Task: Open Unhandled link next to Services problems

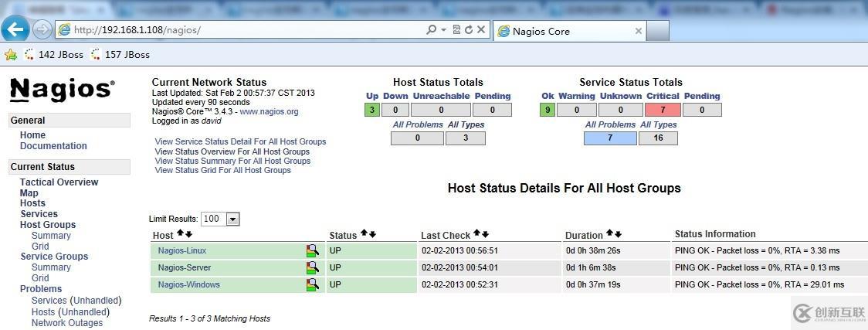Action: pyautogui.click(x=96, y=301)
